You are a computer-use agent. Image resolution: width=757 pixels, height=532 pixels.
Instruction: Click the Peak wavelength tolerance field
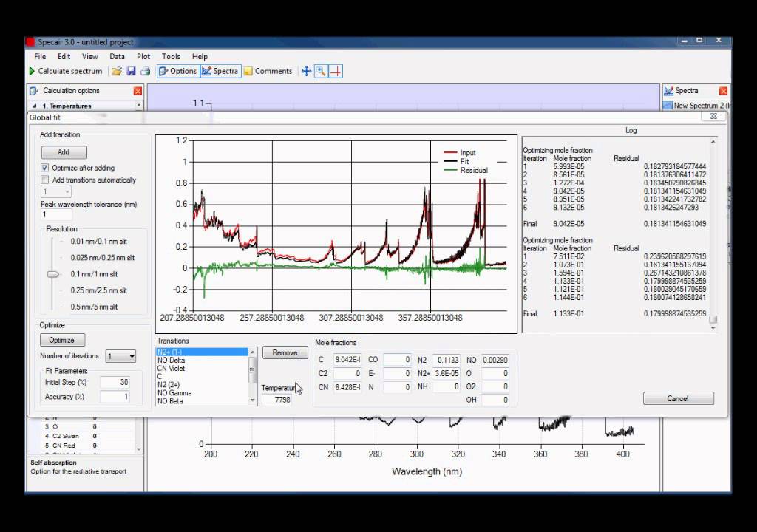(56, 214)
